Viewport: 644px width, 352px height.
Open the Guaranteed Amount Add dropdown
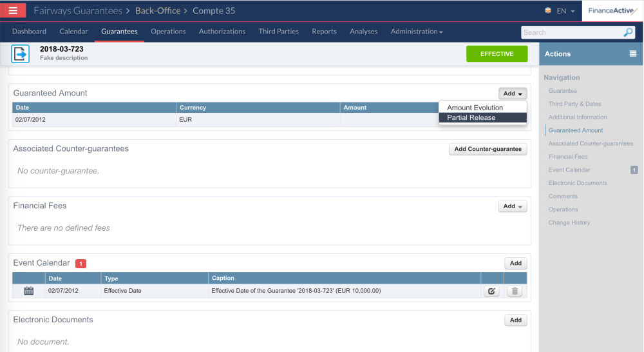[513, 93]
